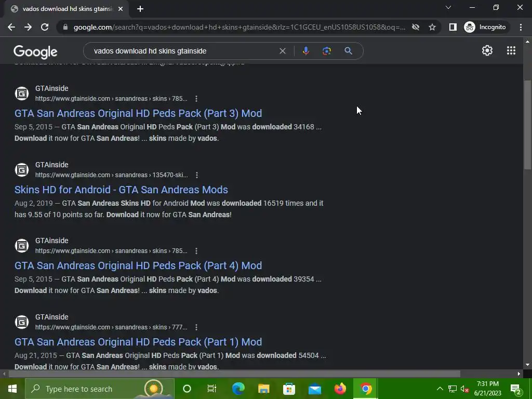Click the scroll down arrow
Screen dimensions: 532x399
[x=527, y=365]
